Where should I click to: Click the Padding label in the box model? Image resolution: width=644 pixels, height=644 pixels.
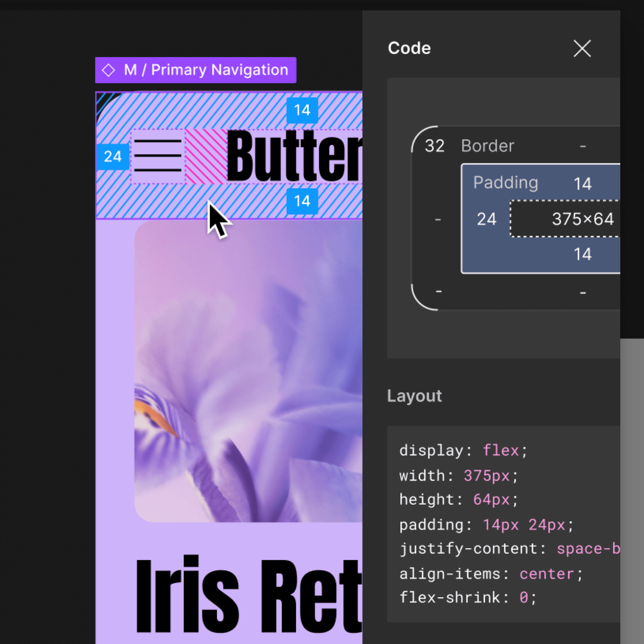pos(506,182)
